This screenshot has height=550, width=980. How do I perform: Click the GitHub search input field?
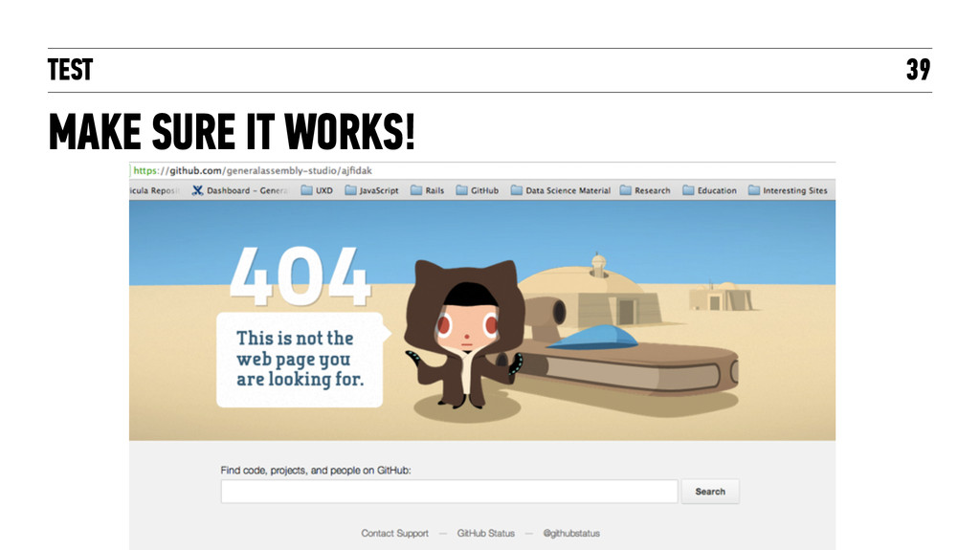[450, 492]
